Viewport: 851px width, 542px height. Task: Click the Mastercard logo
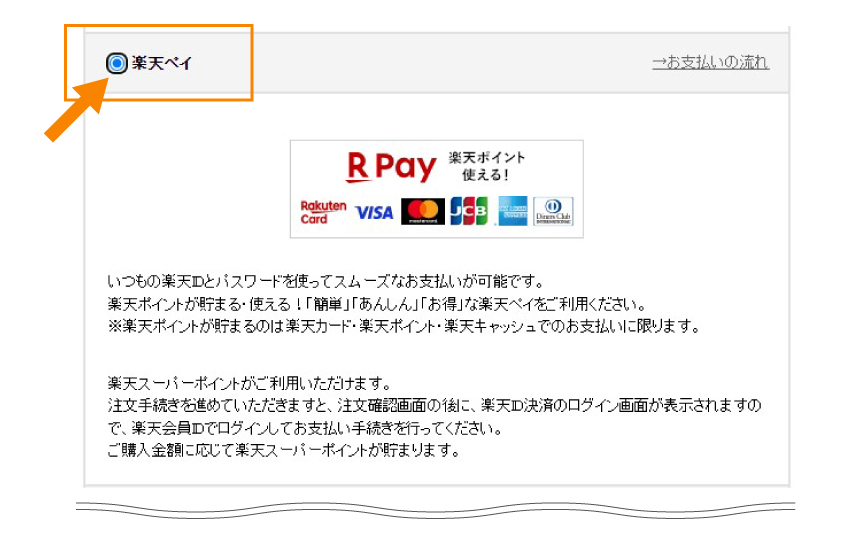click(423, 211)
